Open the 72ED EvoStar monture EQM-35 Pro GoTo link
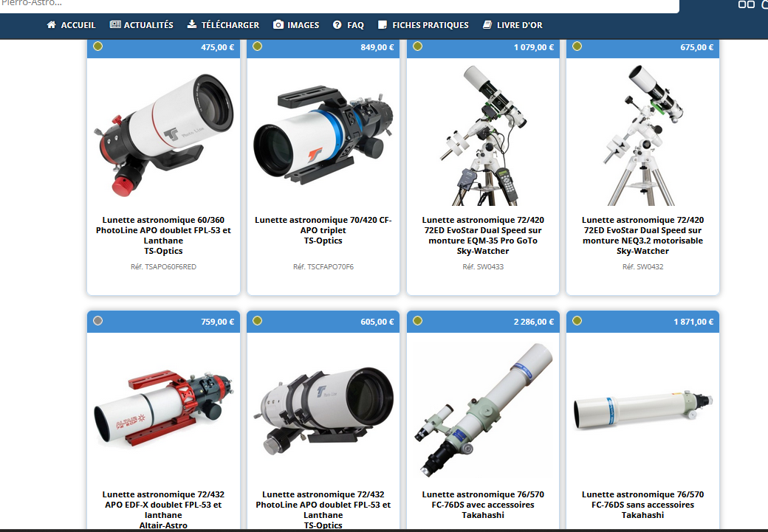Screen dimensions: 768x532 click(x=483, y=235)
